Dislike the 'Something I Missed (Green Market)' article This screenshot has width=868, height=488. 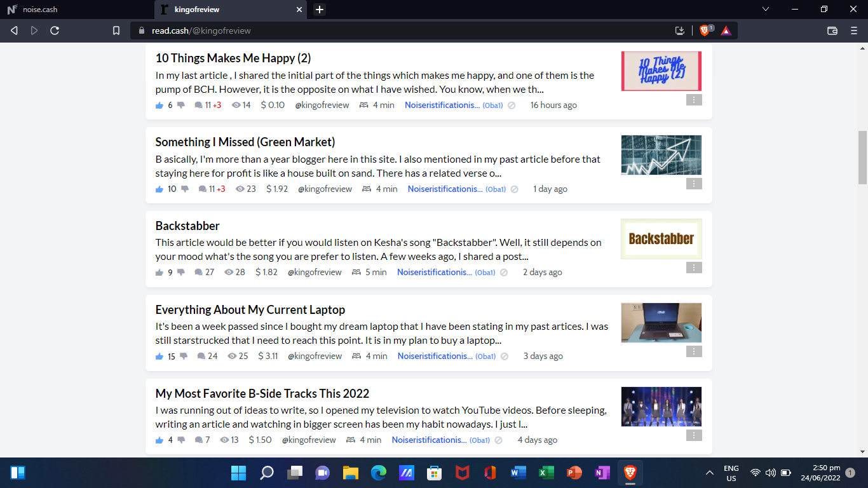[185, 189]
